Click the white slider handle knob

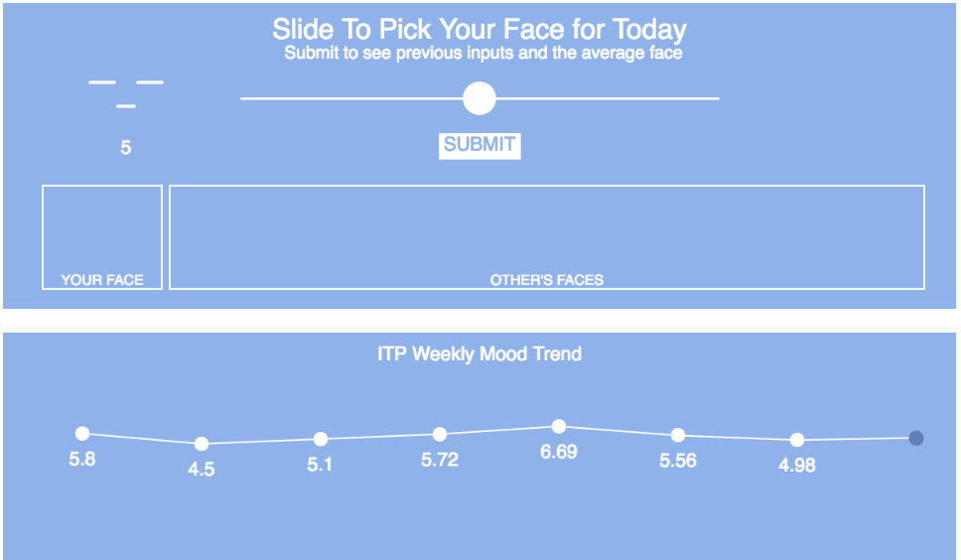coord(480,98)
